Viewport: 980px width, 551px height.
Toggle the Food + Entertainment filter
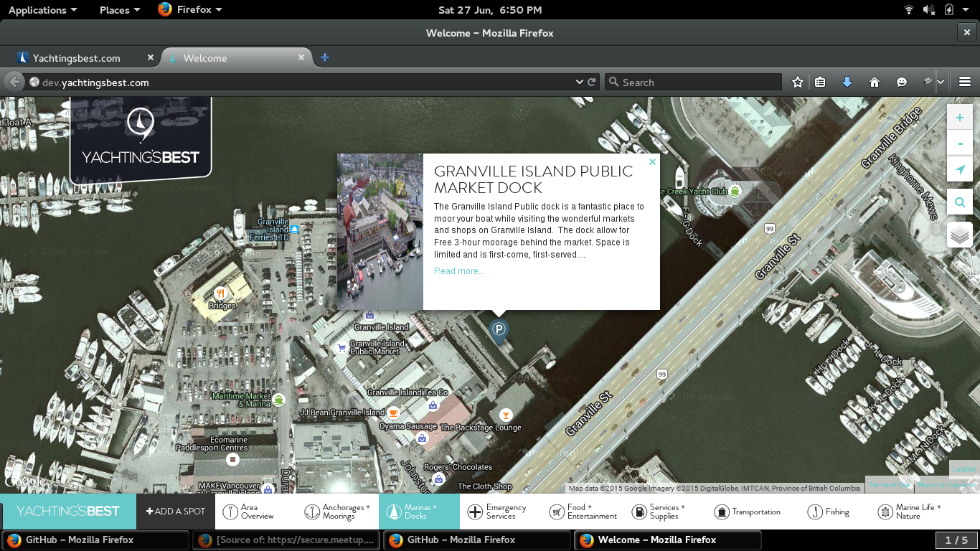pos(583,512)
